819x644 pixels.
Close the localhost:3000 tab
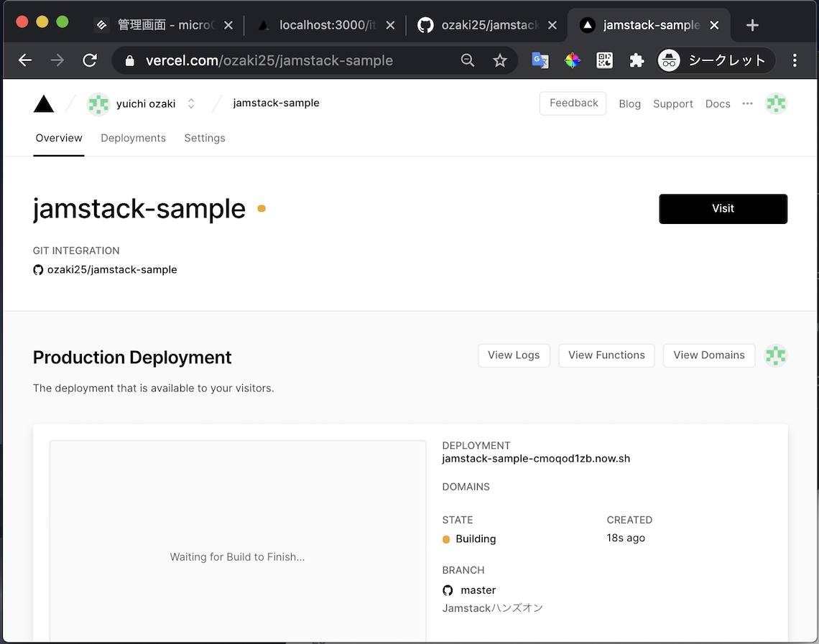coord(390,25)
